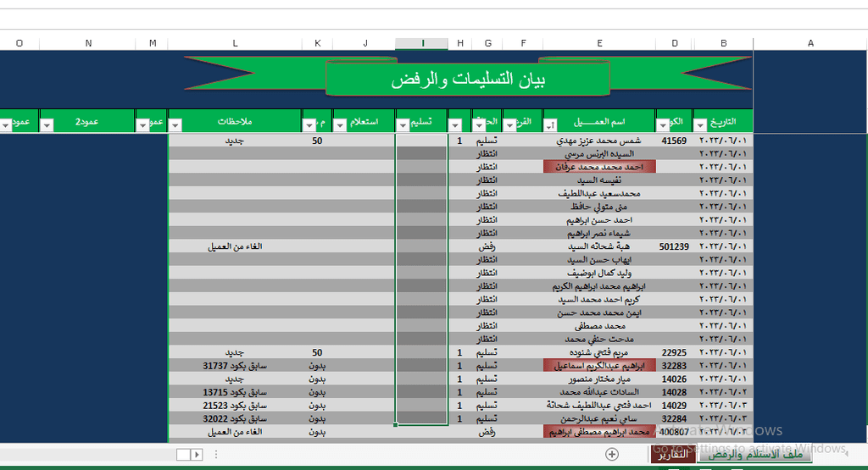Click the تسليم status in ميار مختار منصور row

(487, 379)
